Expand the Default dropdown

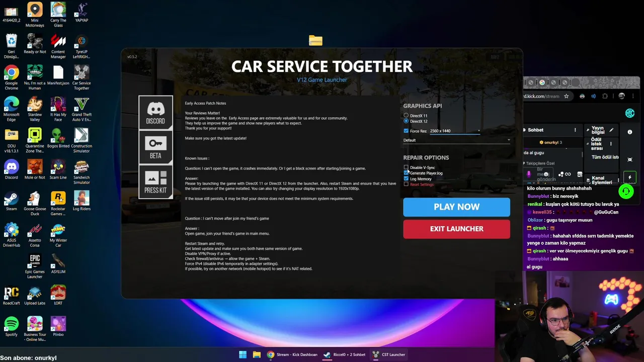[x=456, y=140]
